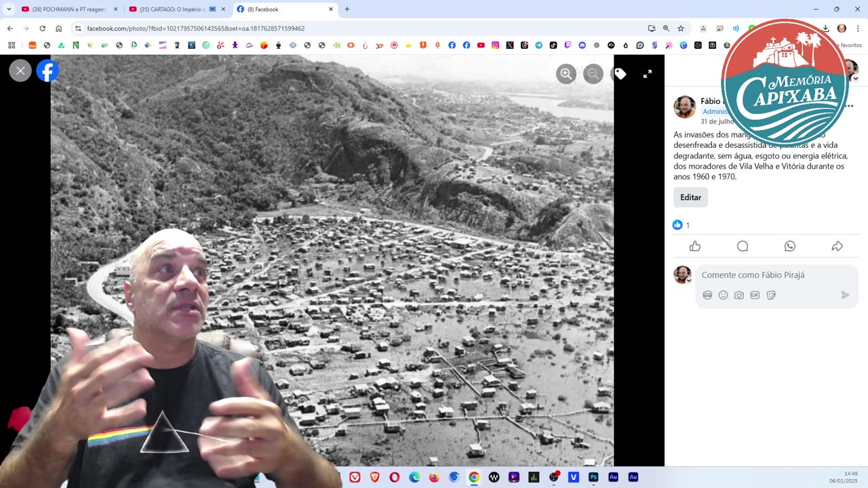Go to the browser home page

click(x=58, y=28)
